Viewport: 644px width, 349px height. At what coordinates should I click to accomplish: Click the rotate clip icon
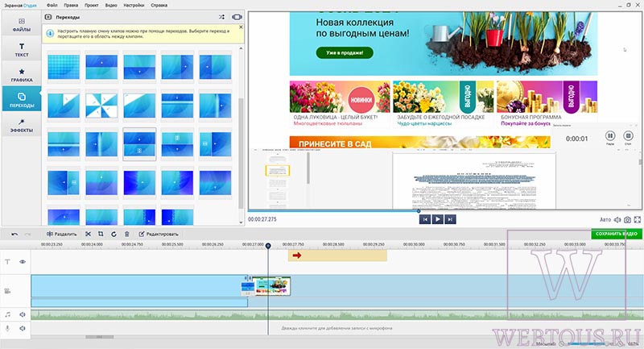click(x=114, y=234)
